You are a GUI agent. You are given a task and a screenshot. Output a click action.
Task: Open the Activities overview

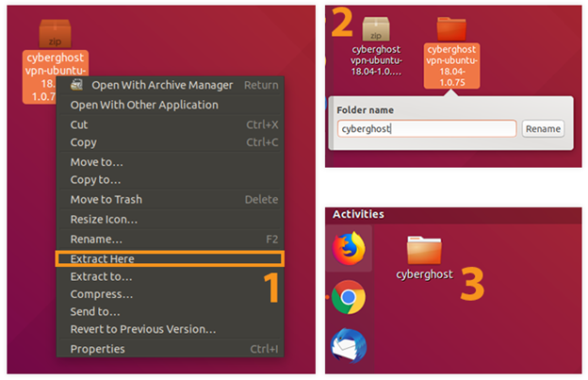358,214
